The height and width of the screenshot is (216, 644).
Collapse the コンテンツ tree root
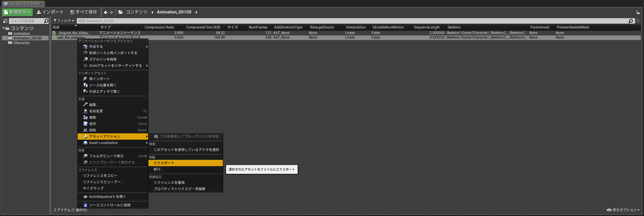(3, 28)
